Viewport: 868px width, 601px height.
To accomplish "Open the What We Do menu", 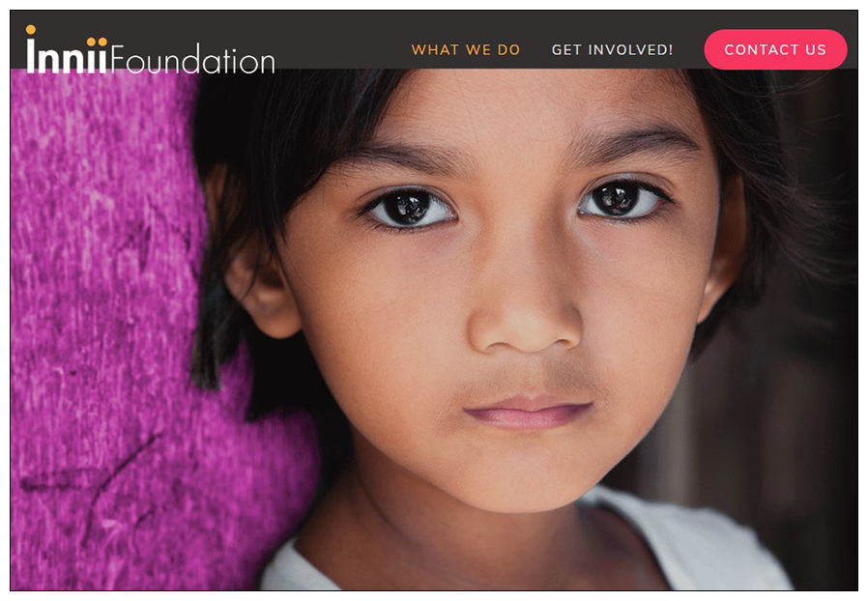I will [x=466, y=50].
